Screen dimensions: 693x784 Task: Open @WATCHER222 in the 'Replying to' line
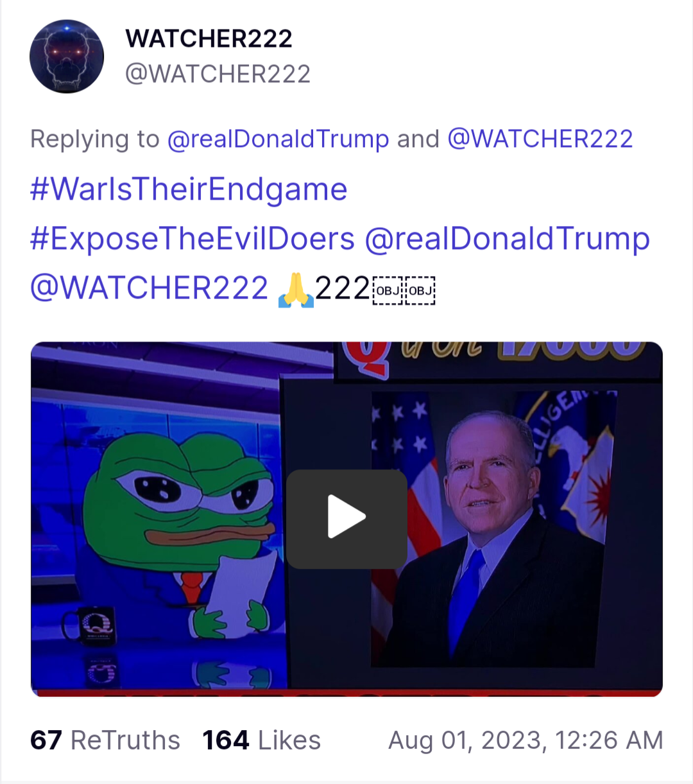[x=540, y=139]
